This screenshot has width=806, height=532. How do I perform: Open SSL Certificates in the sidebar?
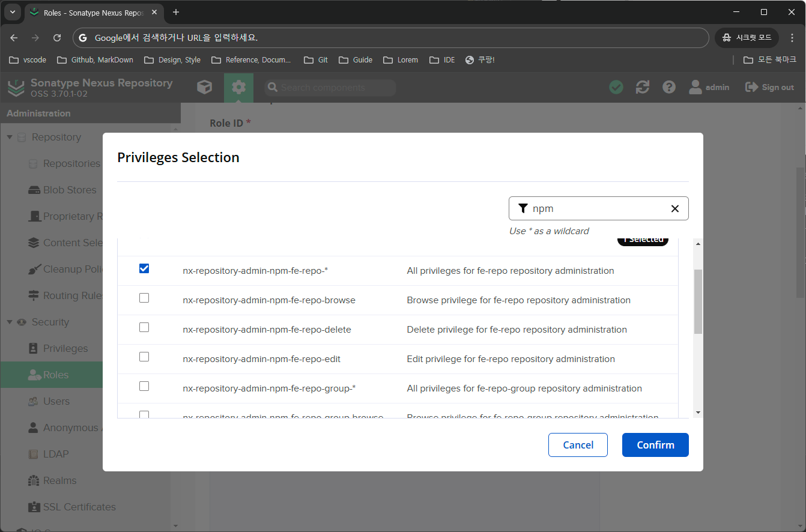pyautogui.click(x=71, y=507)
